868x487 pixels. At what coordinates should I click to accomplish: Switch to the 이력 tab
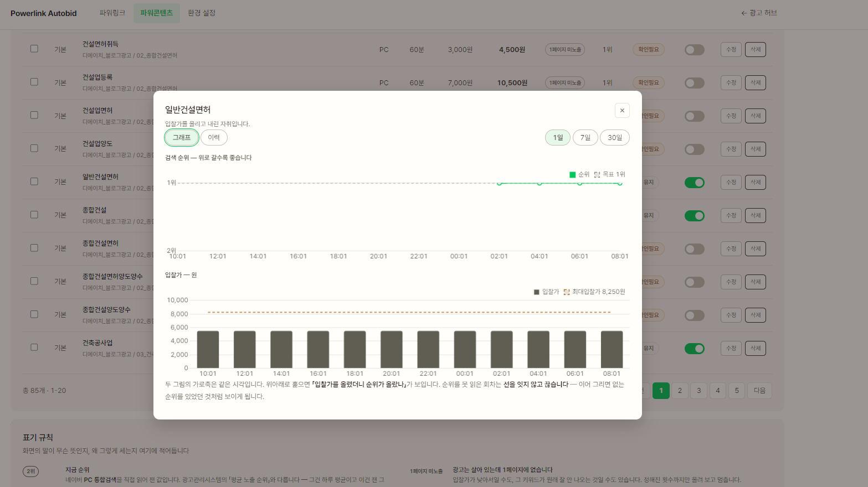tap(214, 137)
